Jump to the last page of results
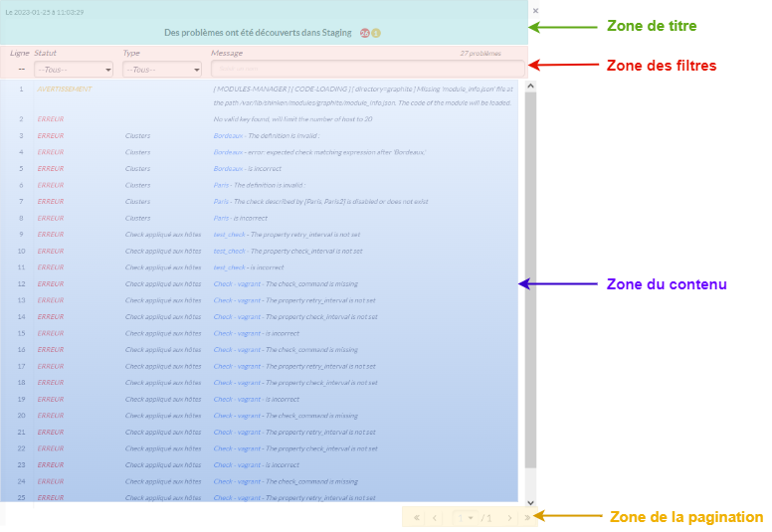This screenshot has height=532, width=772. [526, 518]
